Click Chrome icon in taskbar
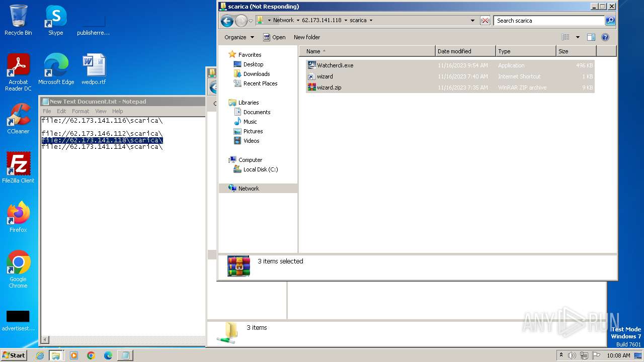Screen dimensions: 644x362 point(91,355)
